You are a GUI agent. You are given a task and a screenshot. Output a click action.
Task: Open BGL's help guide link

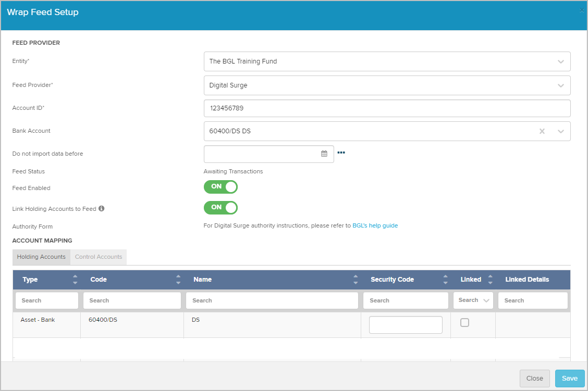(375, 225)
